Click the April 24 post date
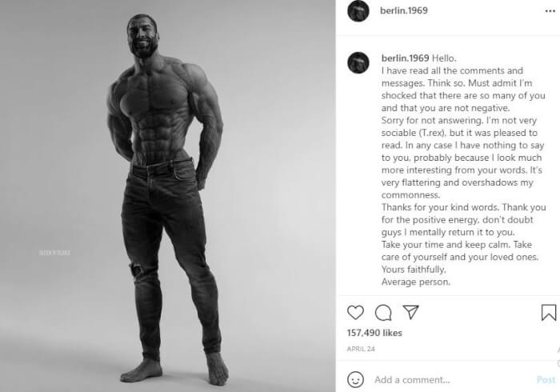The height and width of the screenshot is (392, 560). click(361, 349)
